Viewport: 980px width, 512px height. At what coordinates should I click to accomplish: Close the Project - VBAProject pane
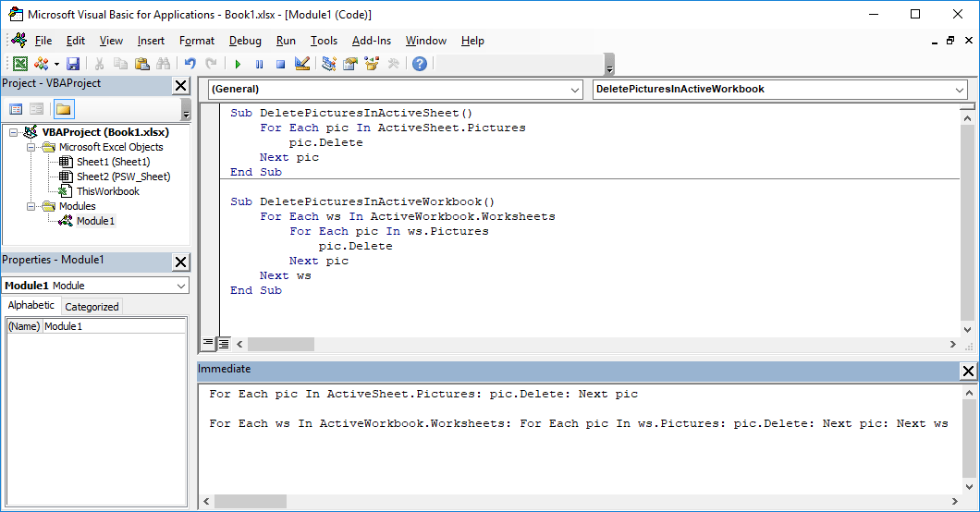(x=180, y=86)
